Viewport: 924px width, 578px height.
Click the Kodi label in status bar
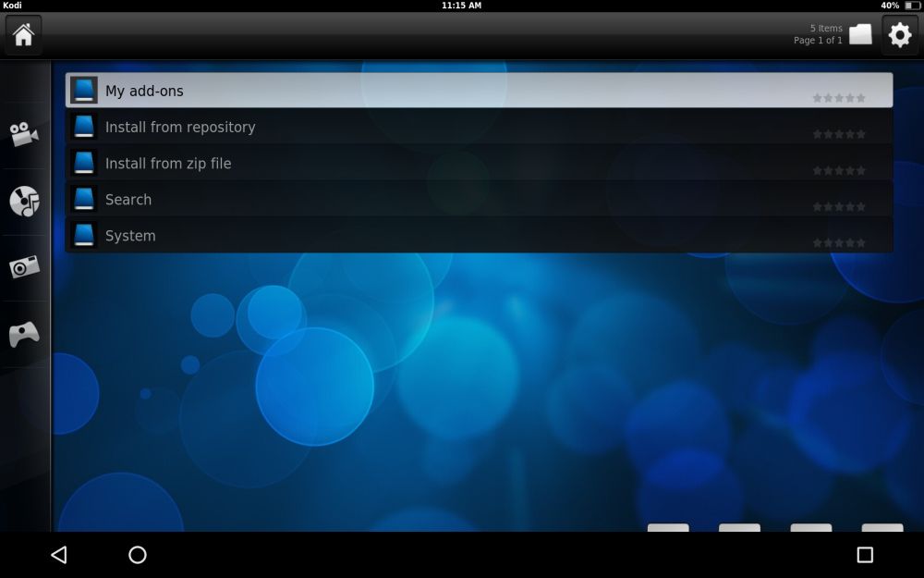click(12, 6)
